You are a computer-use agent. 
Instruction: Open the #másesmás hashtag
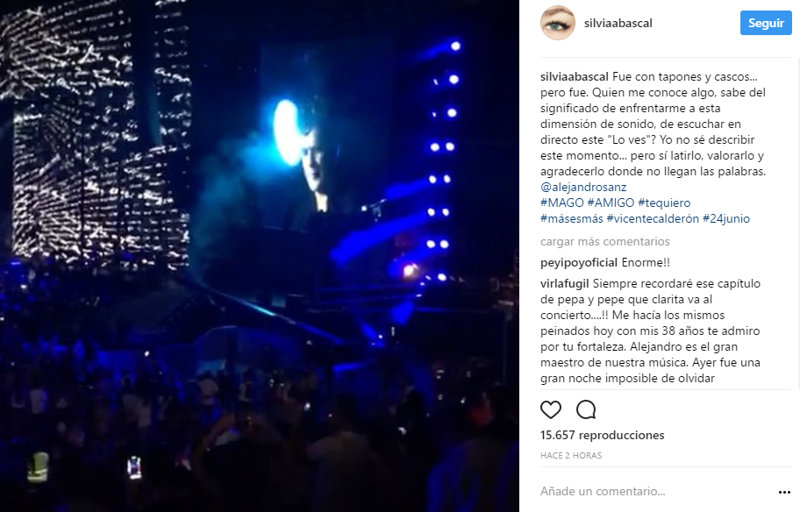click(x=571, y=219)
